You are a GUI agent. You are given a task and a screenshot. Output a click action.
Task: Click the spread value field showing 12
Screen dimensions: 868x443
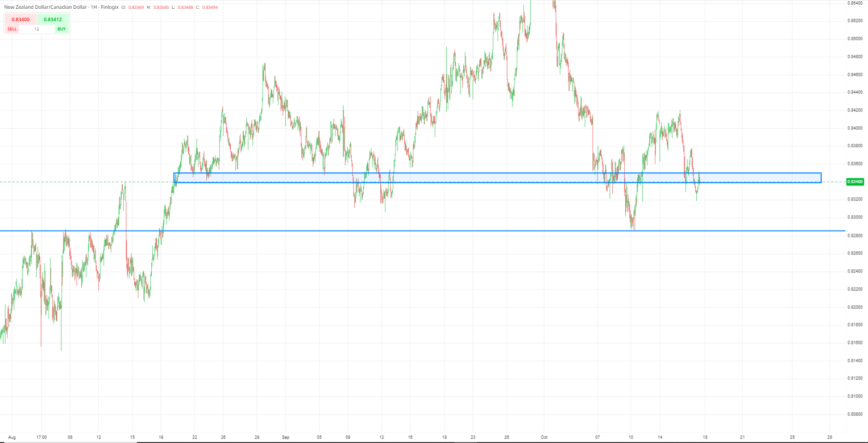click(37, 29)
